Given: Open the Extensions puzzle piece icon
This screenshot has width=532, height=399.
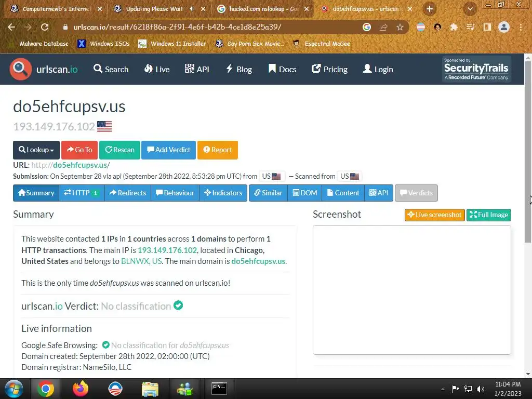Looking at the screenshot, I should (454, 27).
